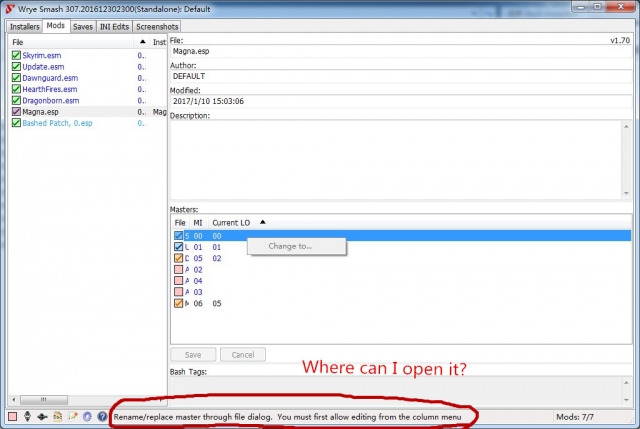Click the 'Rename/replace master' status bar message

(287, 417)
